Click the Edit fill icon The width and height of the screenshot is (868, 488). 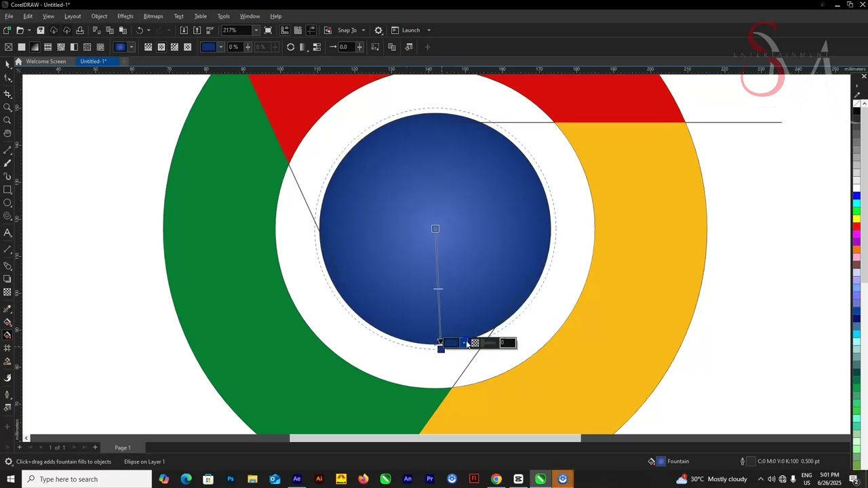point(408,47)
